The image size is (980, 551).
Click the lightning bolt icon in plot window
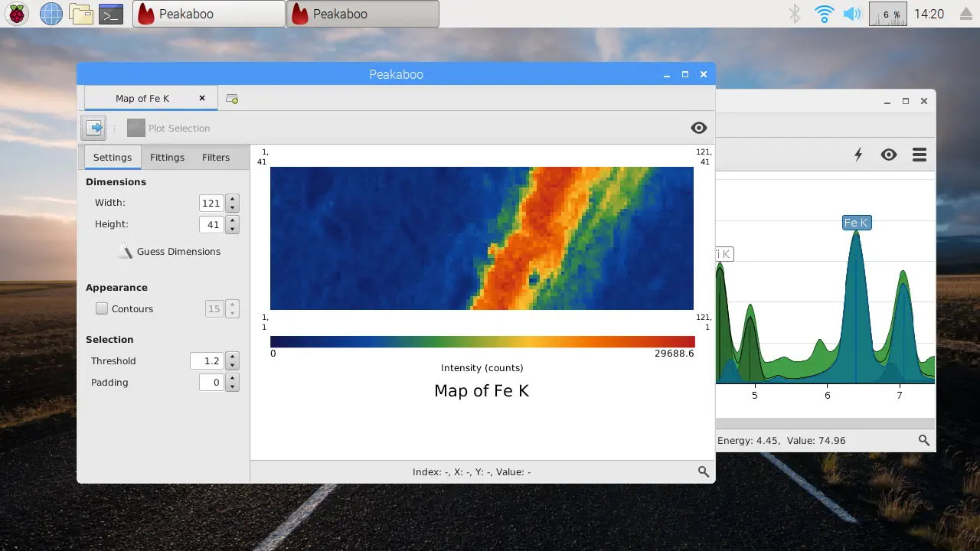point(858,155)
